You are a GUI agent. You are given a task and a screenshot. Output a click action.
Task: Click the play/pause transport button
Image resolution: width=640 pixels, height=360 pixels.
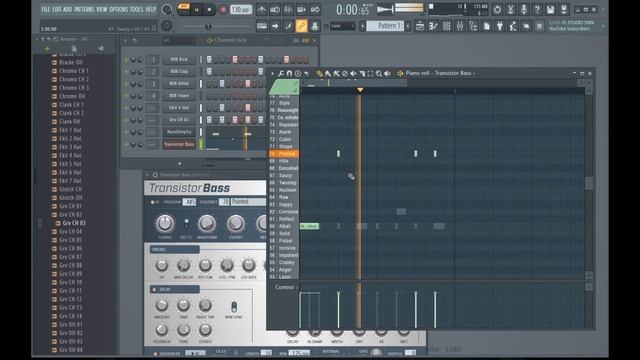(197, 9)
